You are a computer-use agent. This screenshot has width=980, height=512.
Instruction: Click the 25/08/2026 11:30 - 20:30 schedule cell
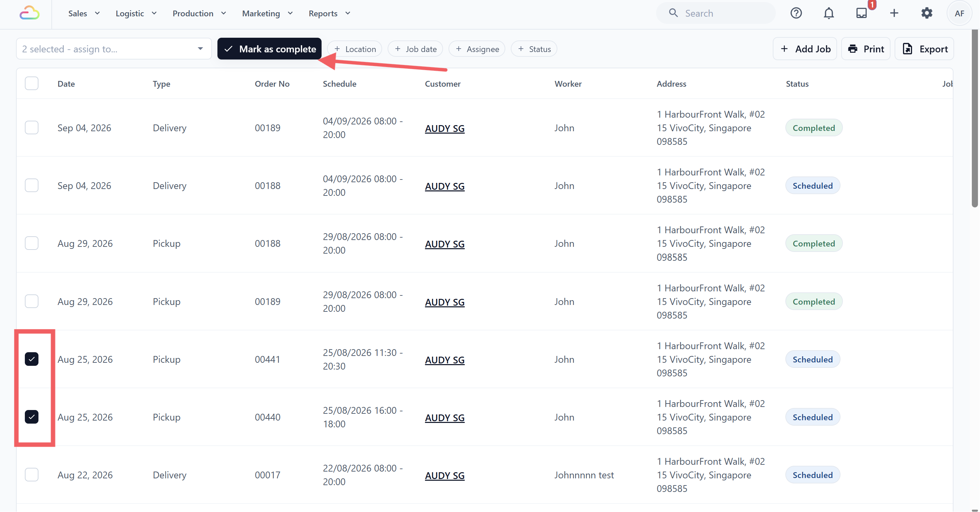click(x=362, y=359)
